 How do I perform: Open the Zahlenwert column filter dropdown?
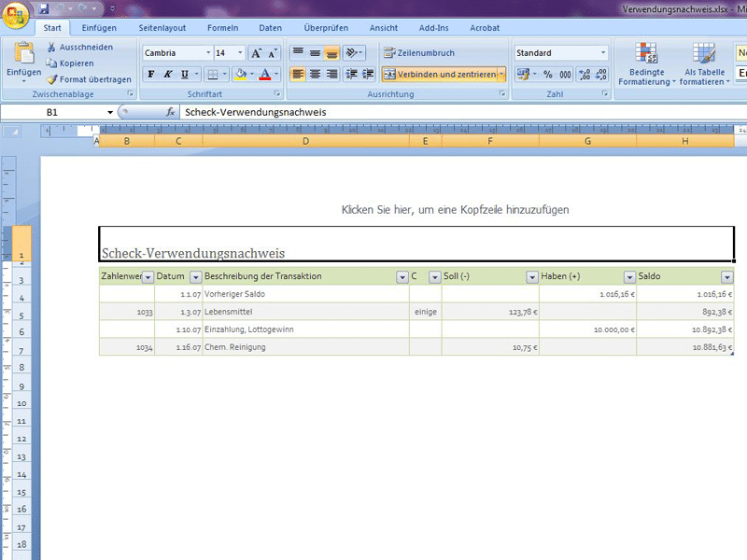click(x=148, y=277)
